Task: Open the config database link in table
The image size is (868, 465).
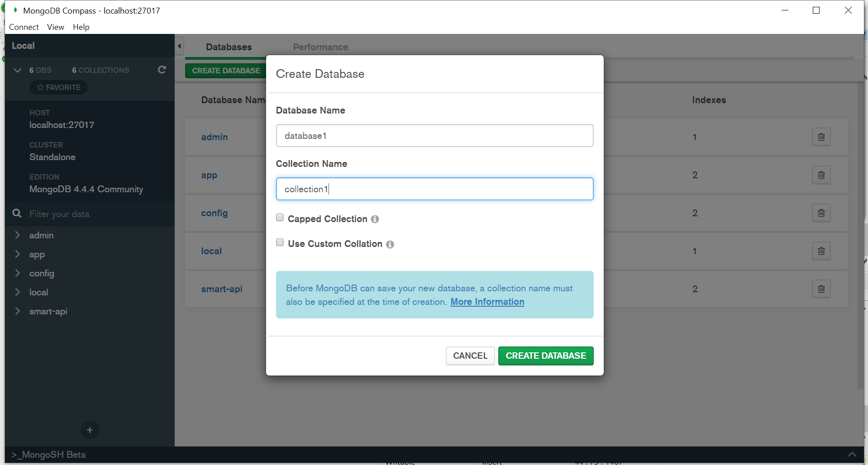Action: [215, 213]
